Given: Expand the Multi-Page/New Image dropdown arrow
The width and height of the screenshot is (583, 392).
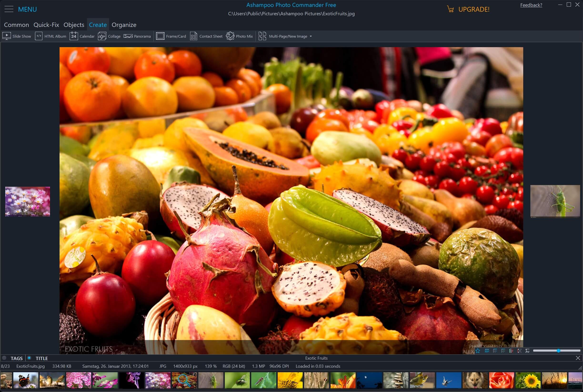Looking at the screenshot, I should [311, 36].
